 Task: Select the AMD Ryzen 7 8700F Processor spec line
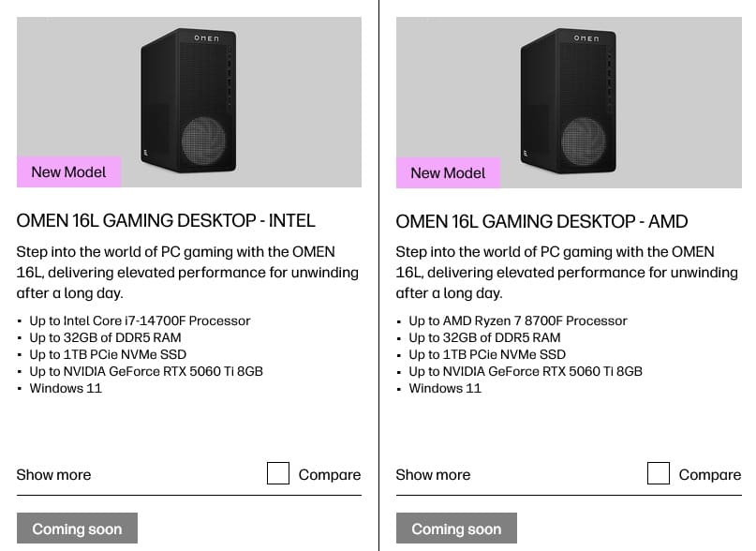pyautogui.click(x=518, y=320)
